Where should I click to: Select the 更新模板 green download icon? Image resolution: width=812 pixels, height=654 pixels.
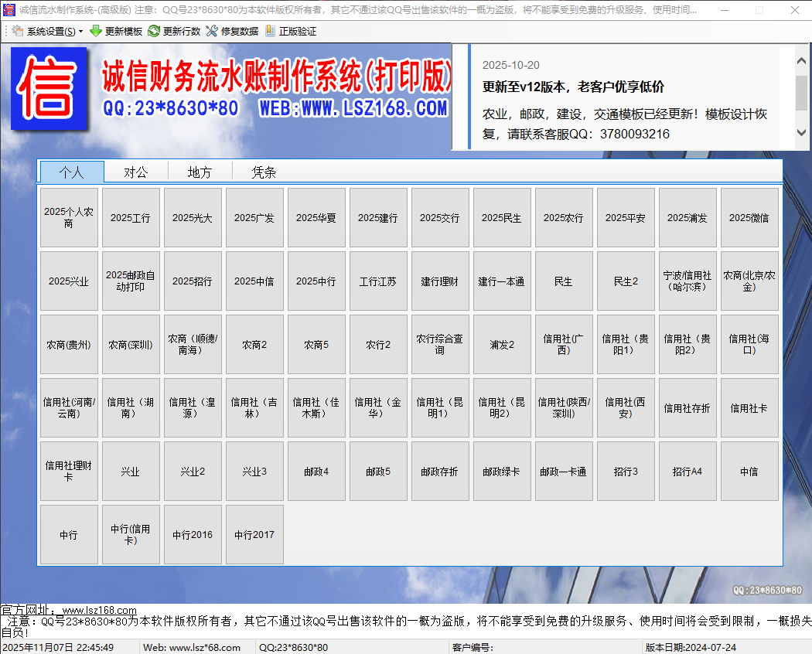click(x=96, y=32)
